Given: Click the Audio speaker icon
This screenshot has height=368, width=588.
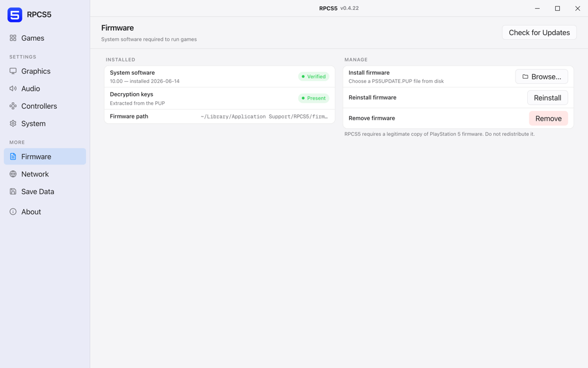Looking at the screenshot, I should pyautogui.click(x=13, y=89).
